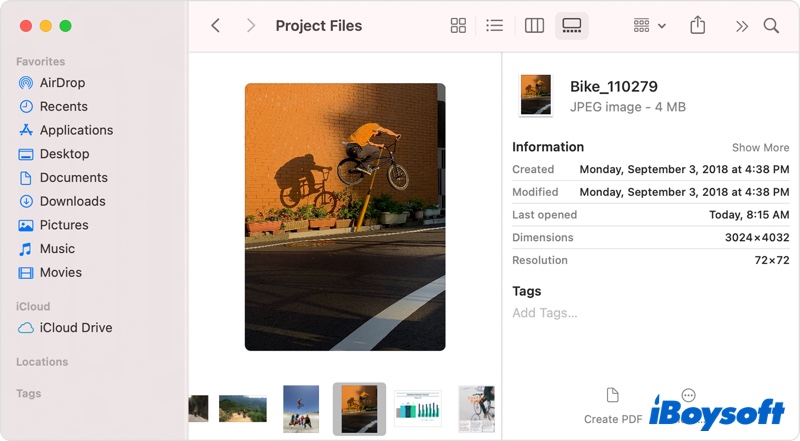Screen dimensions: 800x441
Task: Select gallery view in the toolbar
Action: click(572, 26)
